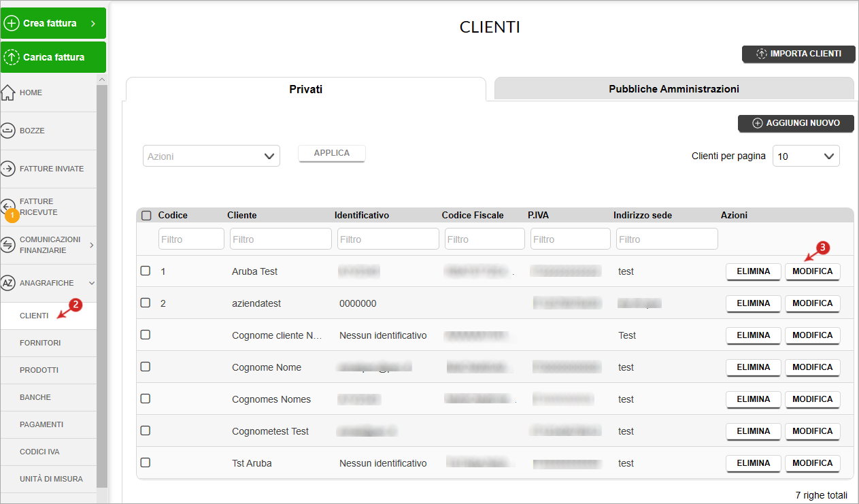Check the box for Aruba Test row
The height and width of the screenshot is (504, 859).
pos(145,271)
